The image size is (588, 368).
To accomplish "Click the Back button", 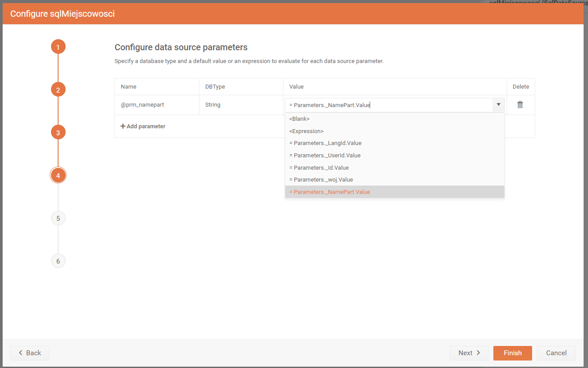I will tap(30, 353).
